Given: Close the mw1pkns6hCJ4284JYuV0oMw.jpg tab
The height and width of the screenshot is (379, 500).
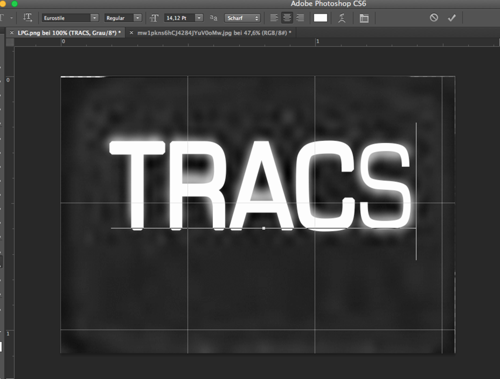Looking at the screenshot, I should pyautogui.click(x=131, y=33).
